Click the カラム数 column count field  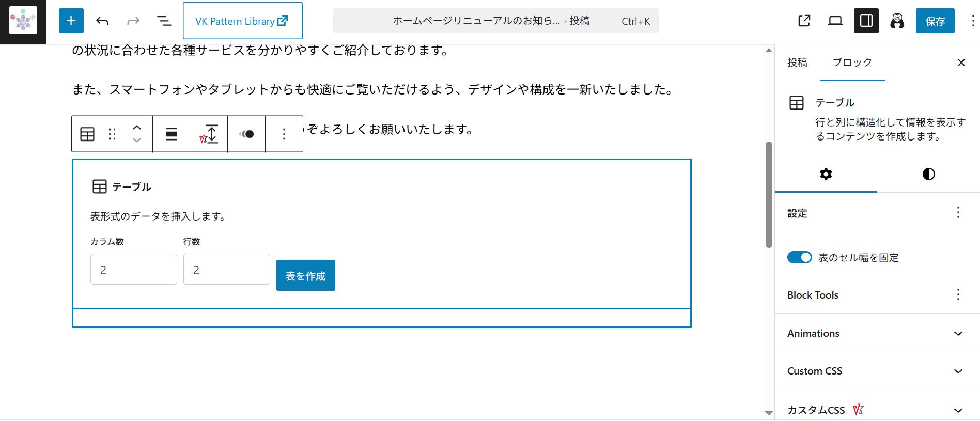point(133,270)
